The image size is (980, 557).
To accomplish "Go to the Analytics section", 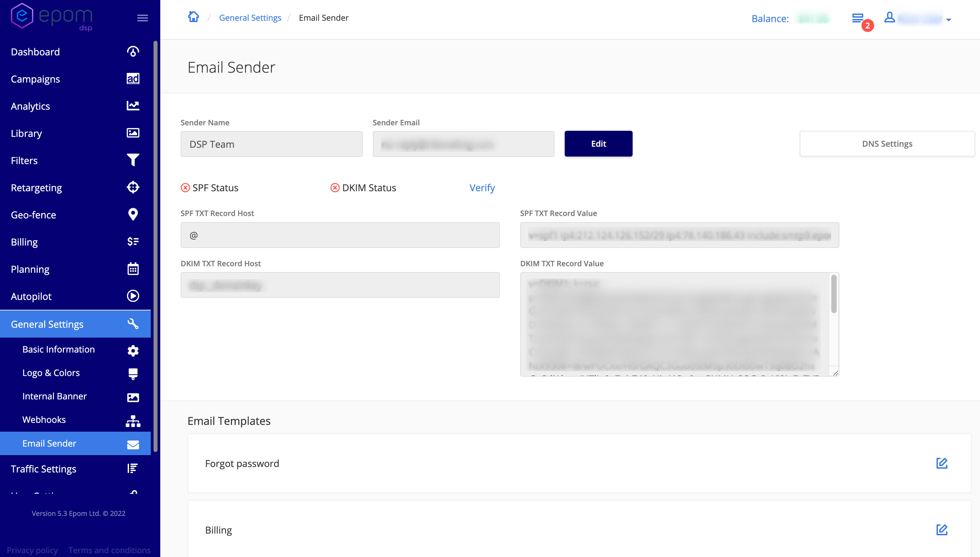I will pos(31,106).
